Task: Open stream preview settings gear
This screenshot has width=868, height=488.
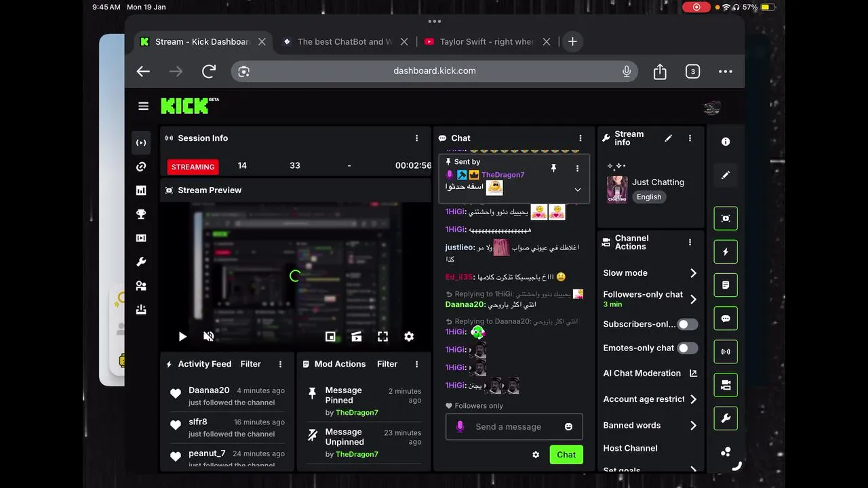Action: point(409,336)
